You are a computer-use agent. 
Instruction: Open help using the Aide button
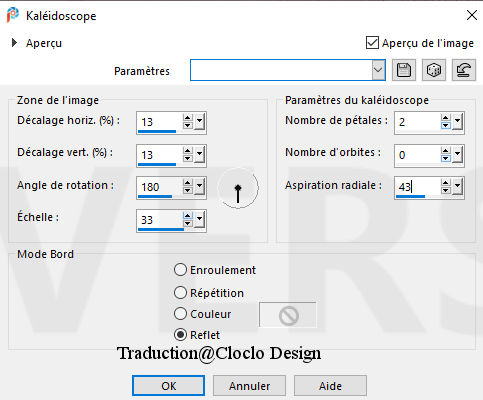pyautogui.click(x=330, y=386)
